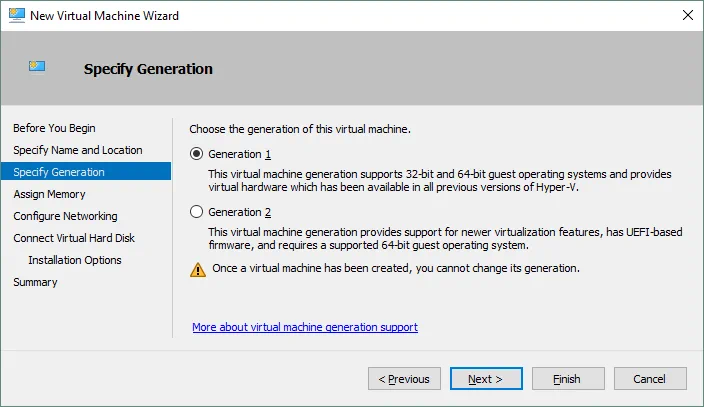The height and width of the screenshot is (407, 704).
Task: Click the Finish button
Action: click(569, 379)
